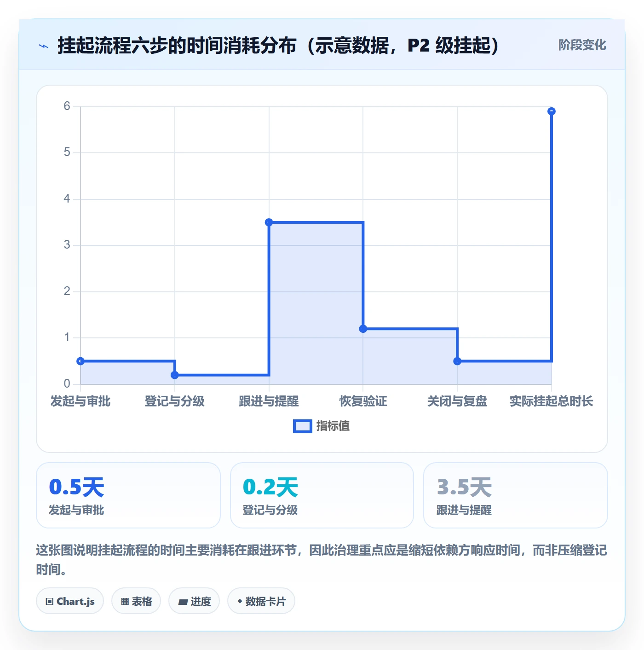Image resolution: width=644 pixels, height=650 pixels.
Task: Click the data point above 关闭与复盘
Action: 457,361
